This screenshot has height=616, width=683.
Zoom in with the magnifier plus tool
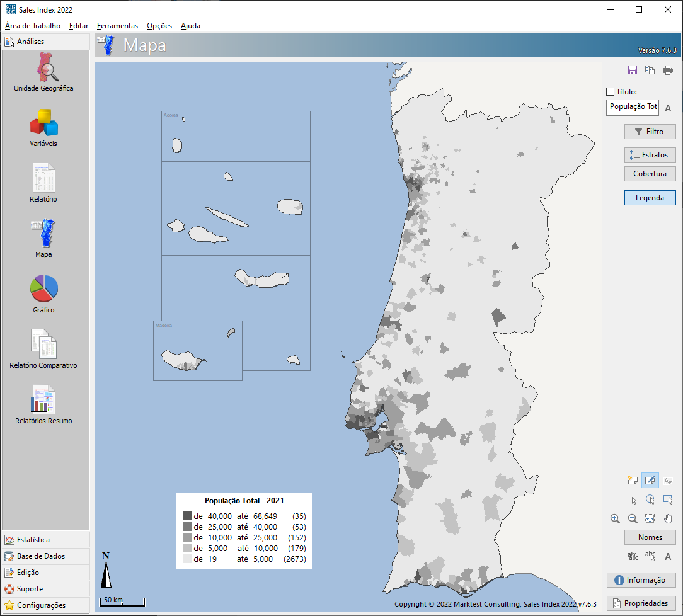click(x=615, y=518)
